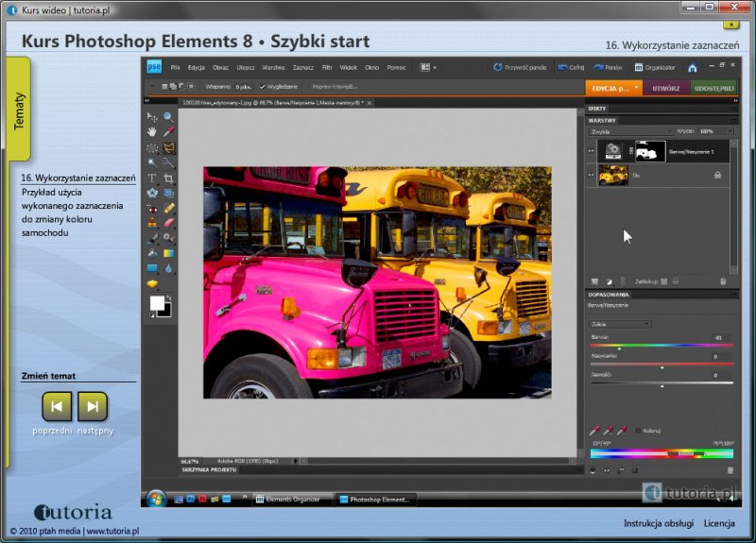
Task: Select the Hand tool
Action: (x=152, y=132)
